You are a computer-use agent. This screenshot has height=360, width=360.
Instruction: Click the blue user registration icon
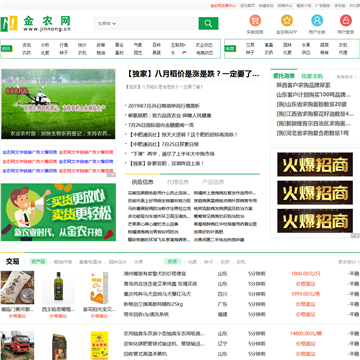pos(317,21)
